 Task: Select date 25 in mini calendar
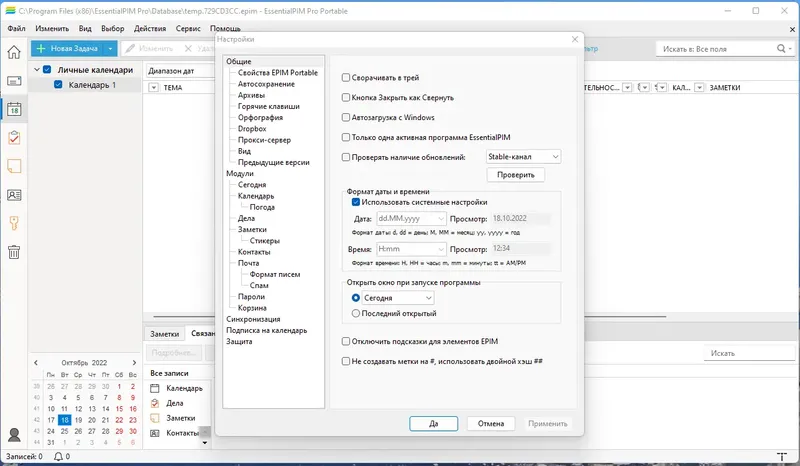coord(64,431)
